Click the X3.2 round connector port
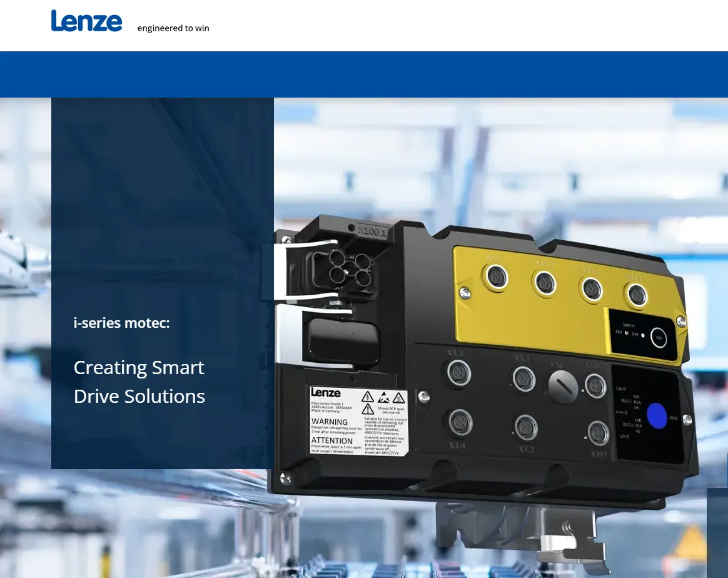Image resolution: width=728 pixels, height=578 pixels. (x=526, y=427)
